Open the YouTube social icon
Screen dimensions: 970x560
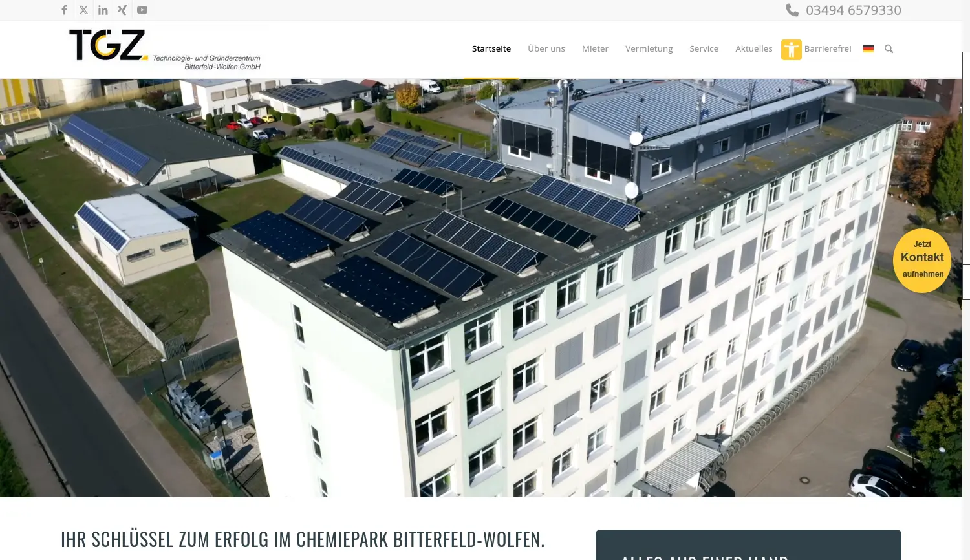point(142,10)
